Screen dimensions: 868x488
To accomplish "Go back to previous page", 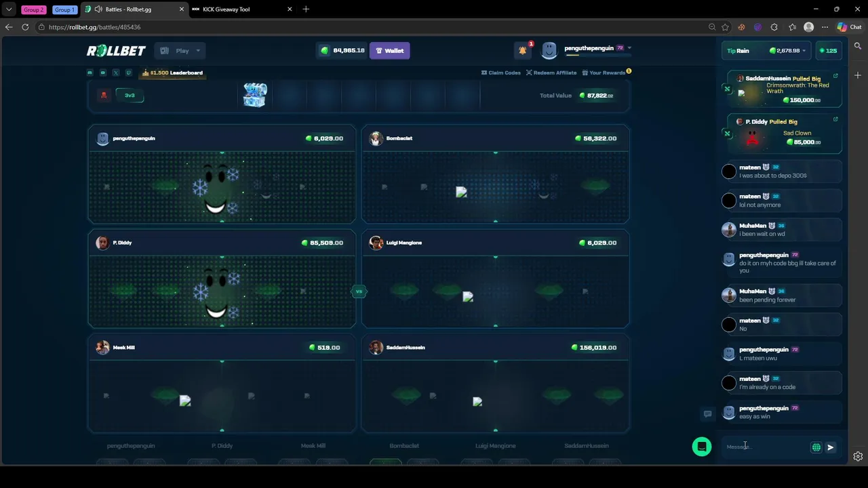I will click(9, 27).
